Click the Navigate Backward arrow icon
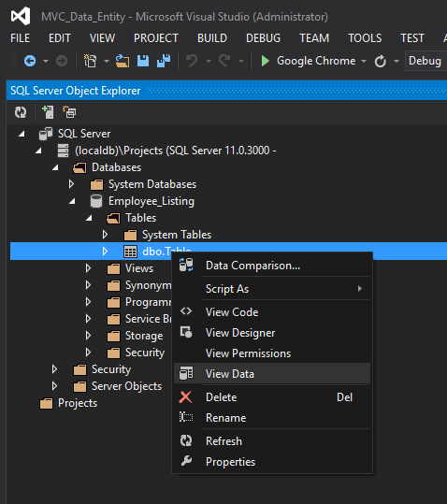447x504 pixels. [30, 61]
